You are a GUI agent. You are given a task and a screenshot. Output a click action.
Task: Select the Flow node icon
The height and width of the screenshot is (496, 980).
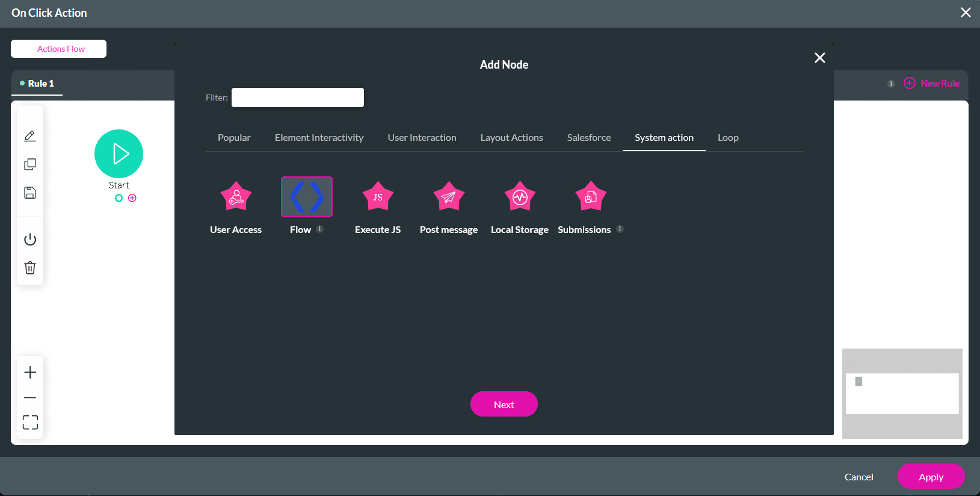coord(307,197)
